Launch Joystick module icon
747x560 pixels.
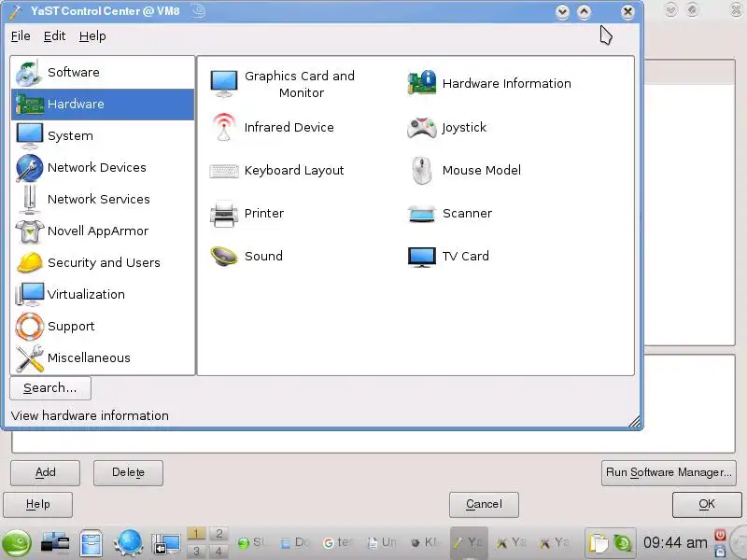422,128
